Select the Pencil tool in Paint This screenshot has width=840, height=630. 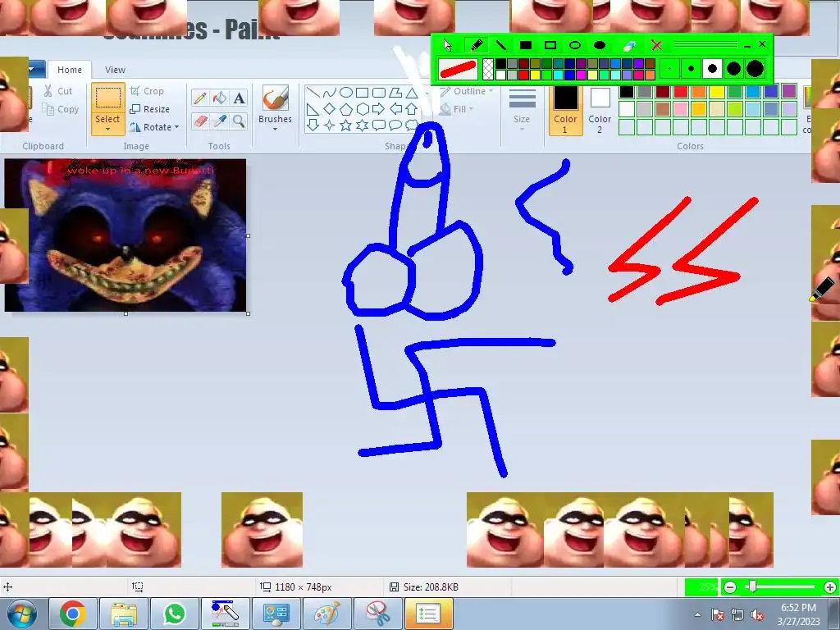point(200,98)
